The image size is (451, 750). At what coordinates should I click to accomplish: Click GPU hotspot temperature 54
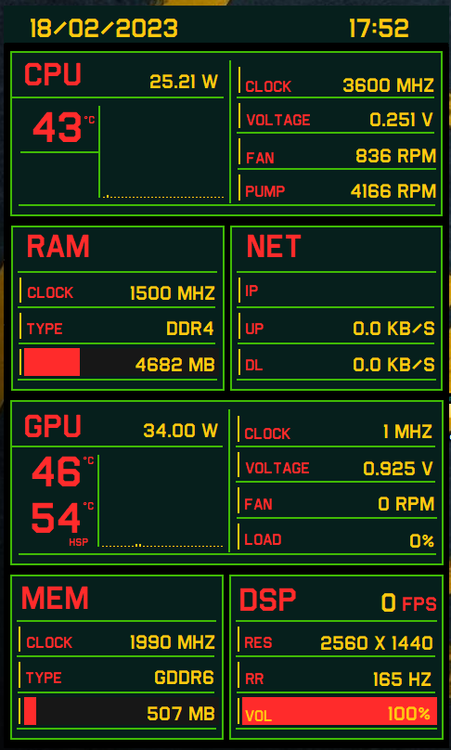pyautogui.click(x=56, y=518)
